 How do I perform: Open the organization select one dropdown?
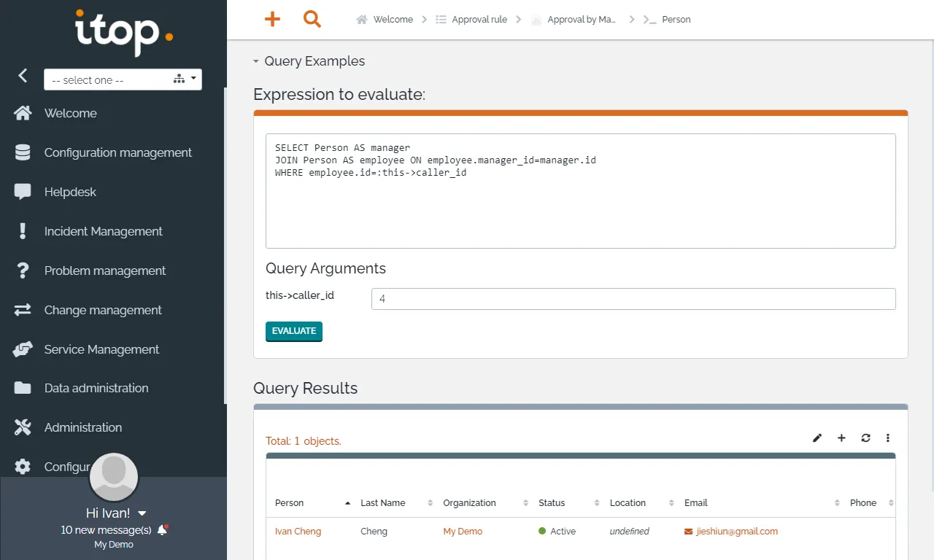(x=123, y=79)
